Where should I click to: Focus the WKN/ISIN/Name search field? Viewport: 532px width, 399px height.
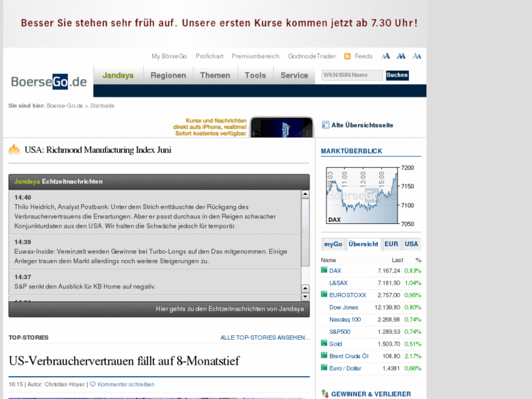[352, 75]
